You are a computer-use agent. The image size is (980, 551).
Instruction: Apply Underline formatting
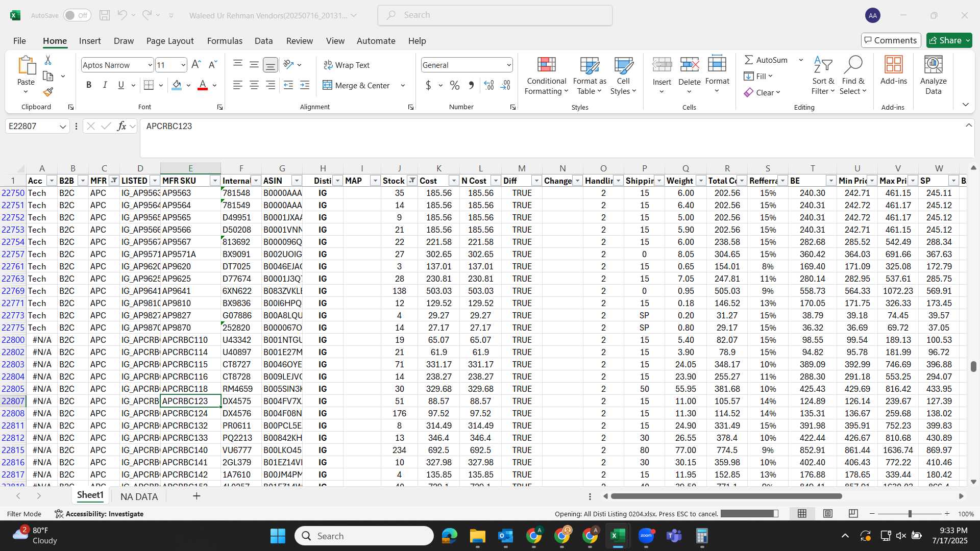tap(121, 85)
